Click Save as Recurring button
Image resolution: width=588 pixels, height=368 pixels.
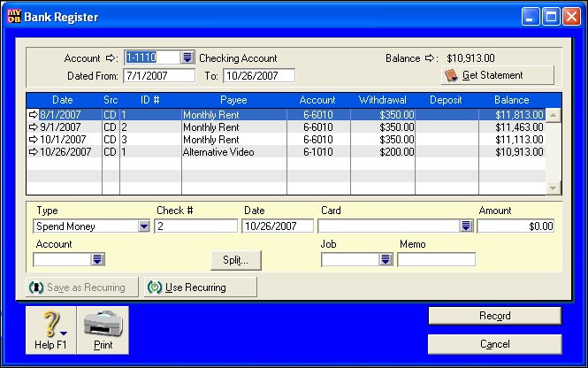click(82, 287)
